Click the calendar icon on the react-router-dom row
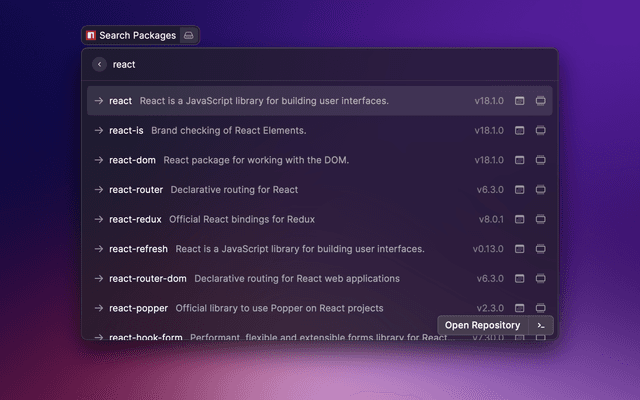640x400 pixels. point(519,278)
